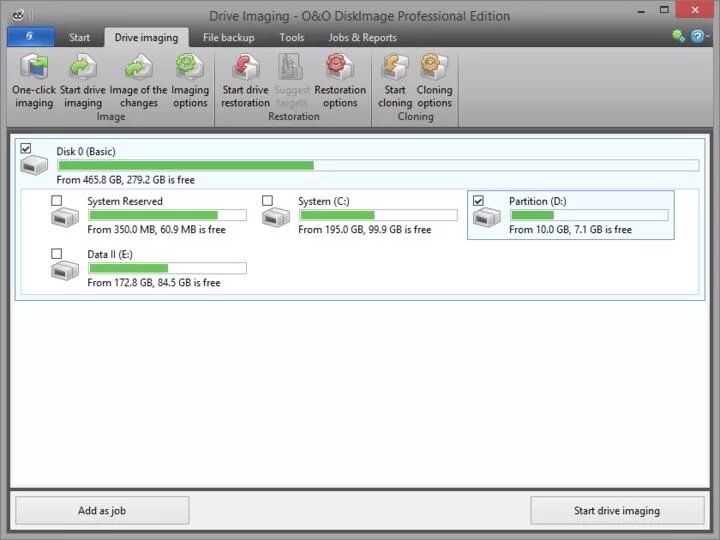Viewport: 720px width, 540px height.
Task: Select the 'System Reserved' partition name
Action: click(125, 201)
